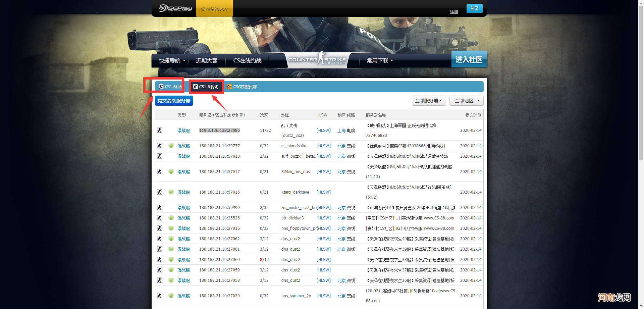Screen dimensions: 644x309
Task: Click the CS icon in row 180.188.21.10:27016
Action: [x=160, y=228]
